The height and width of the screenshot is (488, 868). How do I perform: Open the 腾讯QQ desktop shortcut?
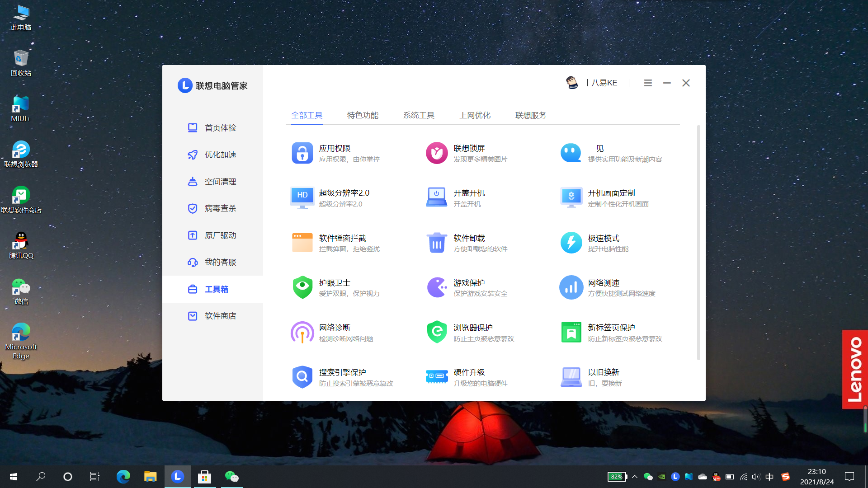tap(21, 245)
